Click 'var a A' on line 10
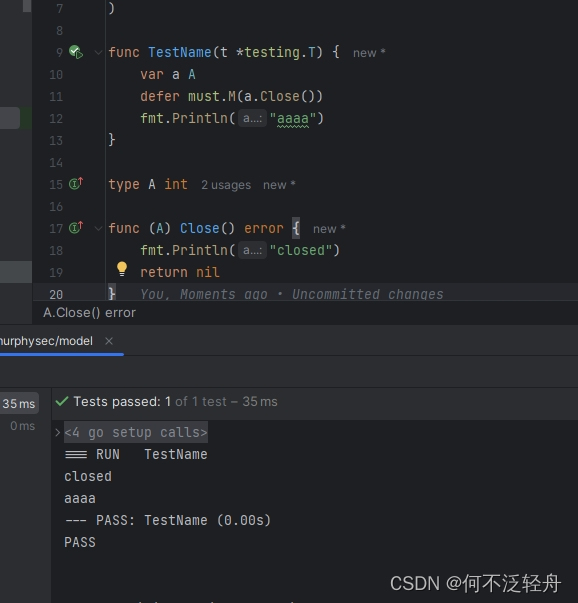The height and width of the screenshot is (603, 578). point(168,74)
